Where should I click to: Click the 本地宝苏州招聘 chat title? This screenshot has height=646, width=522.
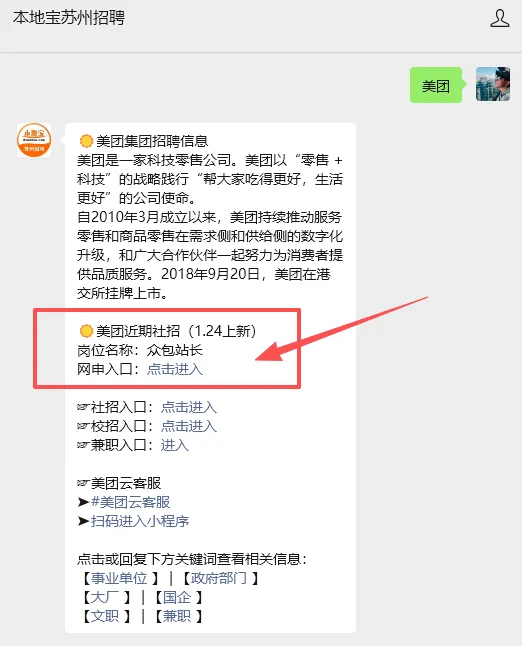click(68, 18)
